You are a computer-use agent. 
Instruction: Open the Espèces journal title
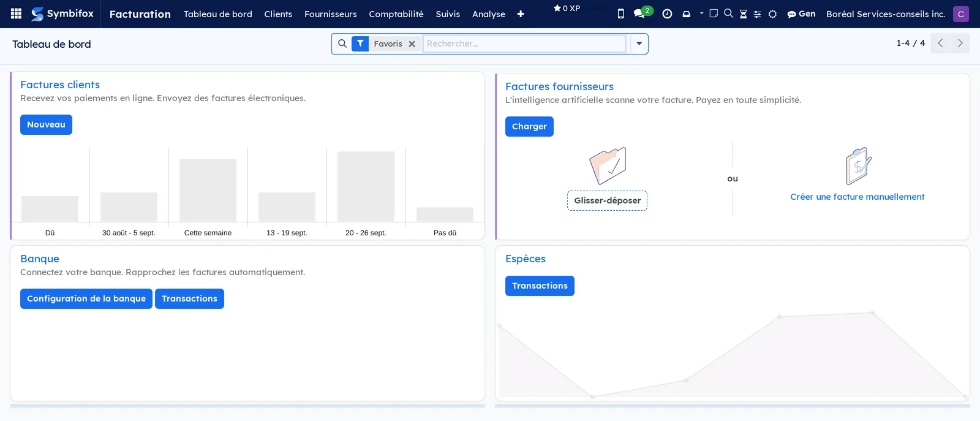(526, 259)
